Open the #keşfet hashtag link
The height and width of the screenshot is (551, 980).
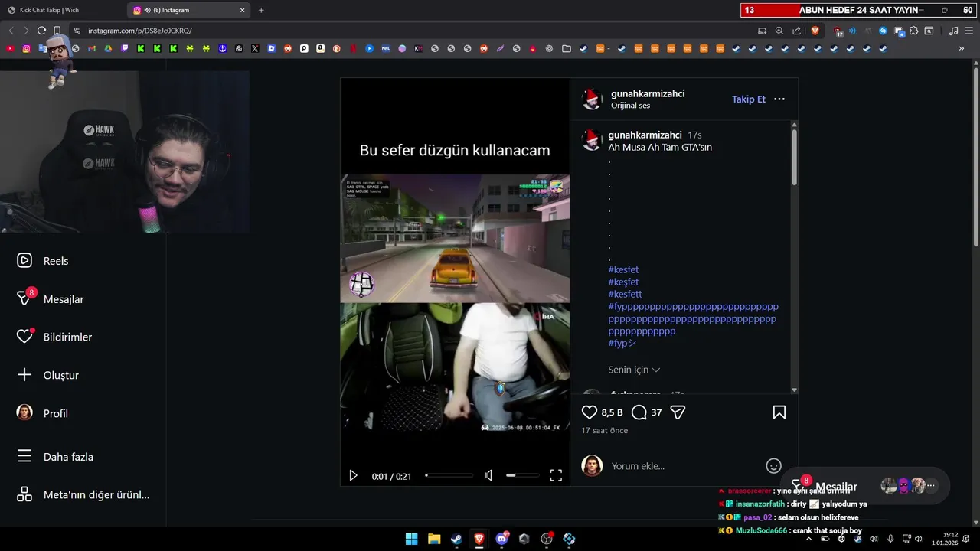[x=623, y=282]
